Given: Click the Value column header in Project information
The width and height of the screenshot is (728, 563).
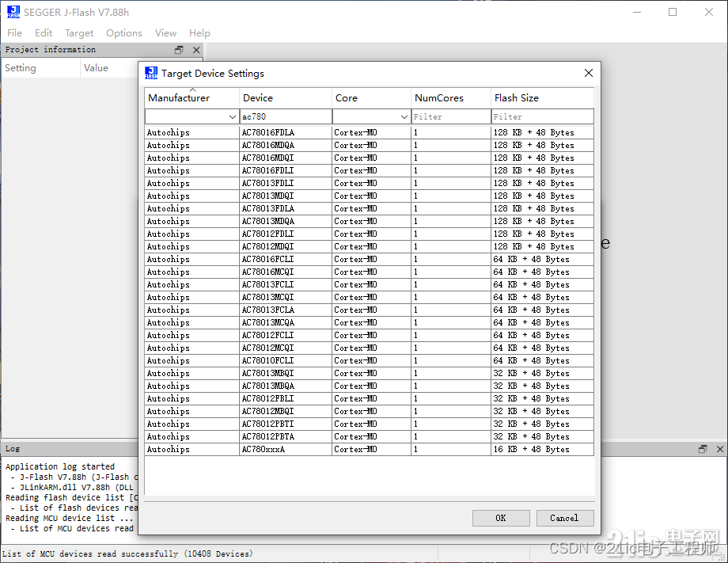Looking at the screenshot, I should coord(96,68).
